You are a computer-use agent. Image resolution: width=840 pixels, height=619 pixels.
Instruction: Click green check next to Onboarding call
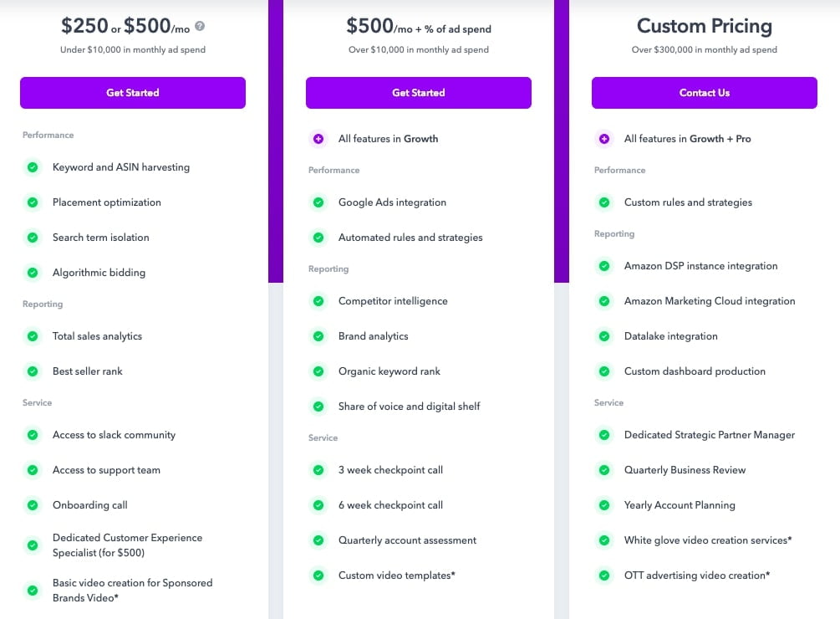(33, 505)
